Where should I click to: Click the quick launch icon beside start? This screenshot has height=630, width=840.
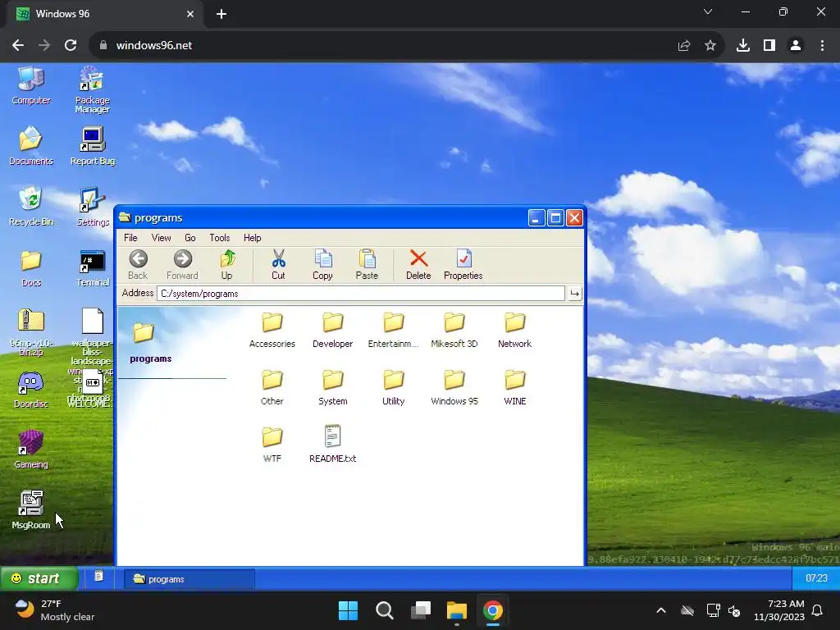tap(98, 577)
